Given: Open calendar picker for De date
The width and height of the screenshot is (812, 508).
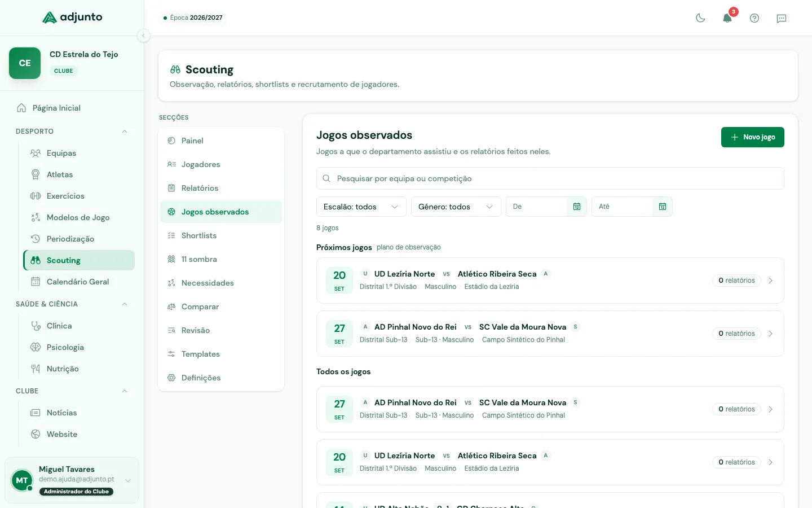Looking at the screenshot, I should 577,207.
